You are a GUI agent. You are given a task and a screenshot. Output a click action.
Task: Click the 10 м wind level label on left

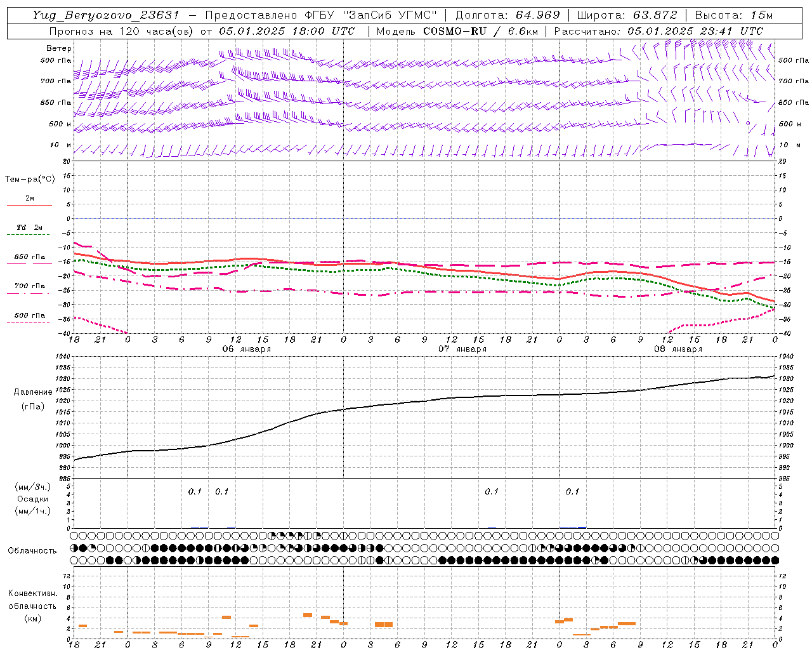pyautogui.click(x=61, y=145)
